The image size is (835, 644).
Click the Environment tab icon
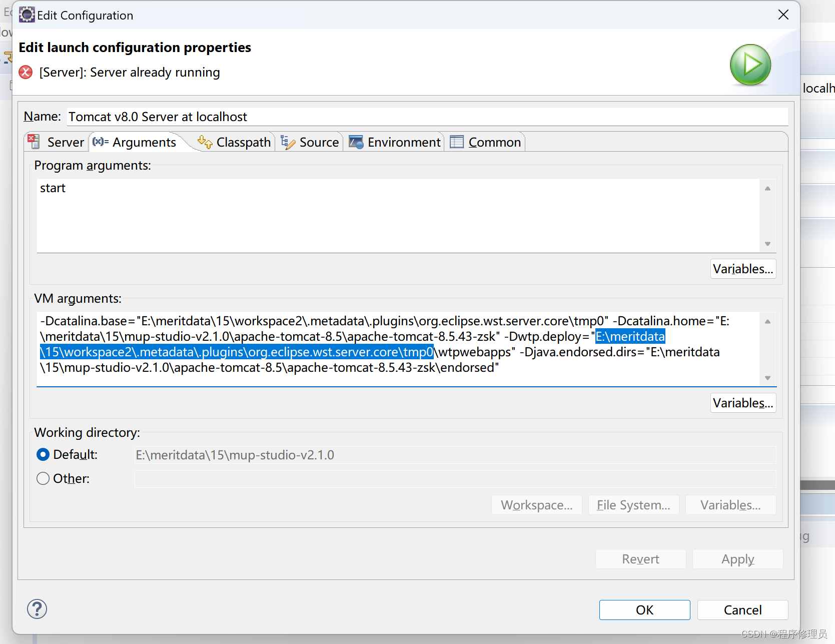click(356, 142)
